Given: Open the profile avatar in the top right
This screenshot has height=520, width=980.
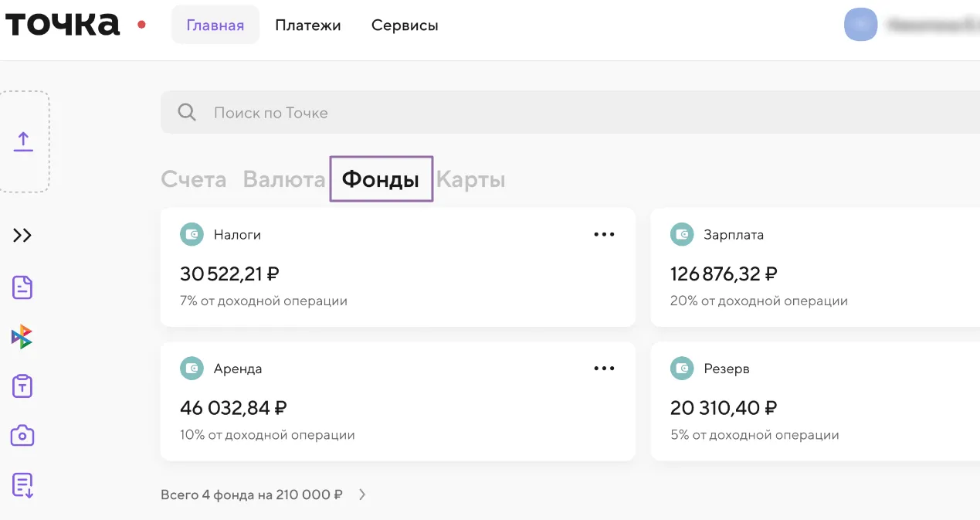Looking at the screenshot, I should coord(860,24).
